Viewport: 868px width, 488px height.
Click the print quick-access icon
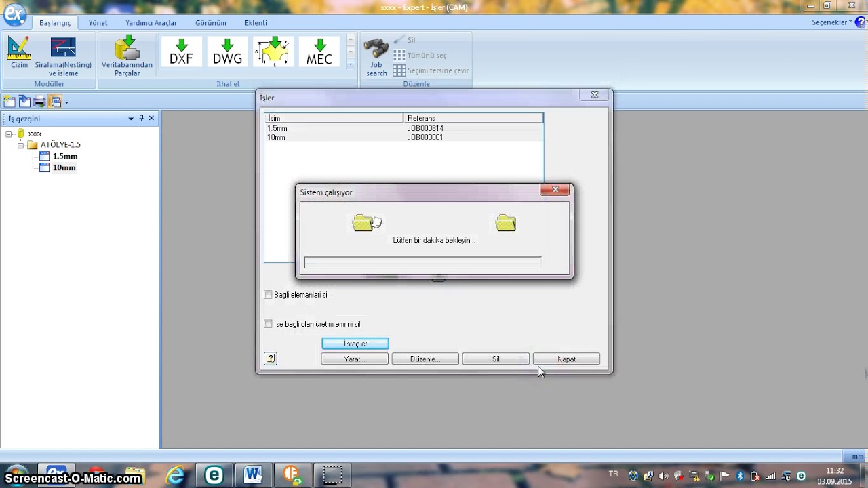pyautogui.click(x=39, y=102)
